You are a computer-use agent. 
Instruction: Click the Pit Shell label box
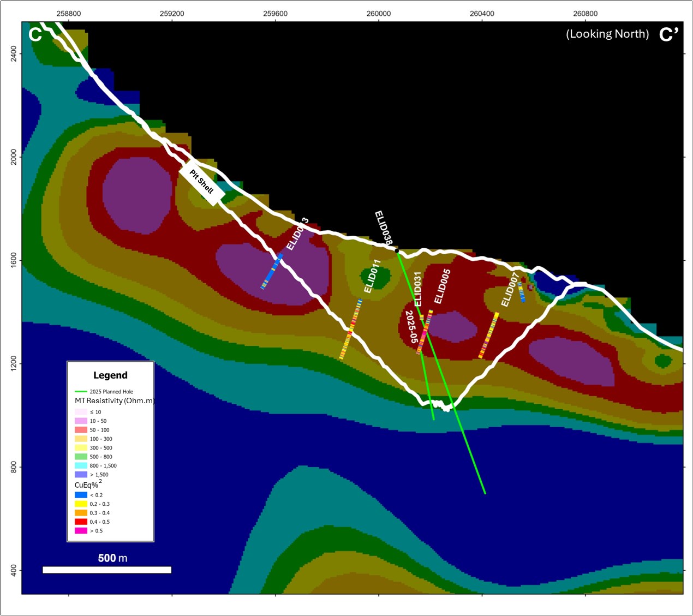(x=202, y=182)
